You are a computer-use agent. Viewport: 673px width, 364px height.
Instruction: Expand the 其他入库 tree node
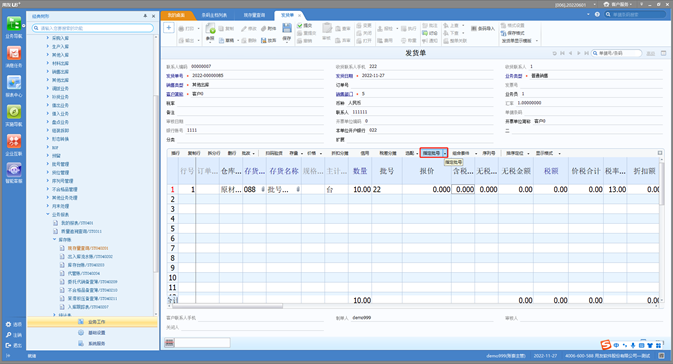(48, 55)
